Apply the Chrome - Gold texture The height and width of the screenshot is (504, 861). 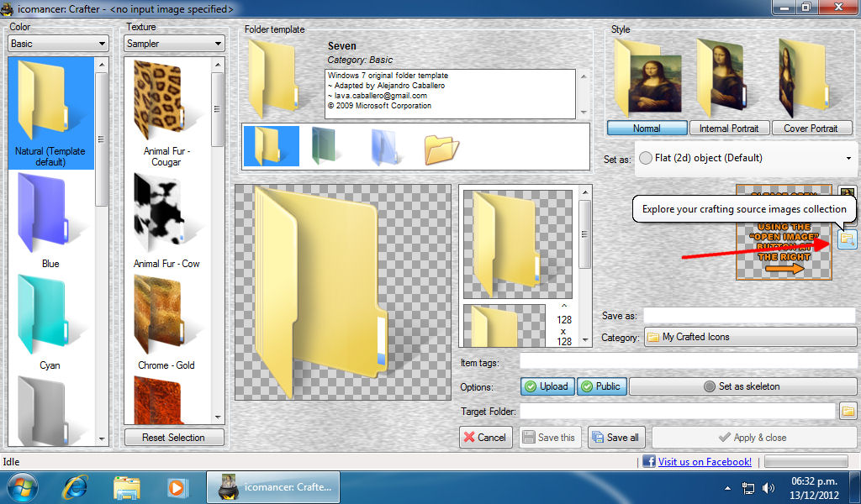coord(166,323)
